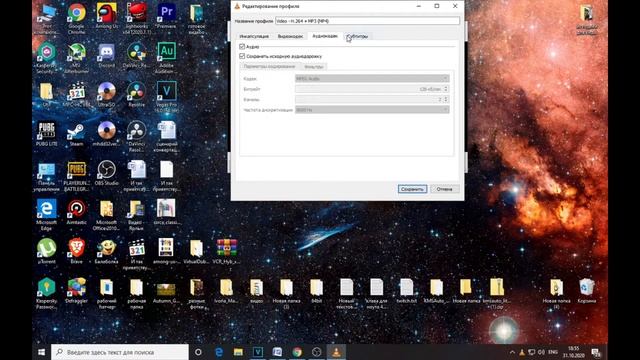Expand the sample rate dropdown
The height and width of the screenshot is (360, 640).
click(x=372, y=110)
